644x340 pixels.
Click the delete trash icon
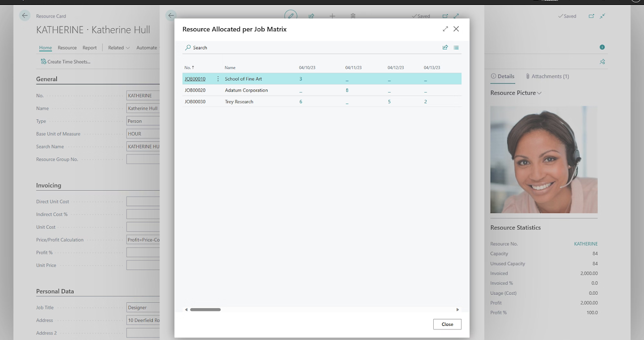353,16
